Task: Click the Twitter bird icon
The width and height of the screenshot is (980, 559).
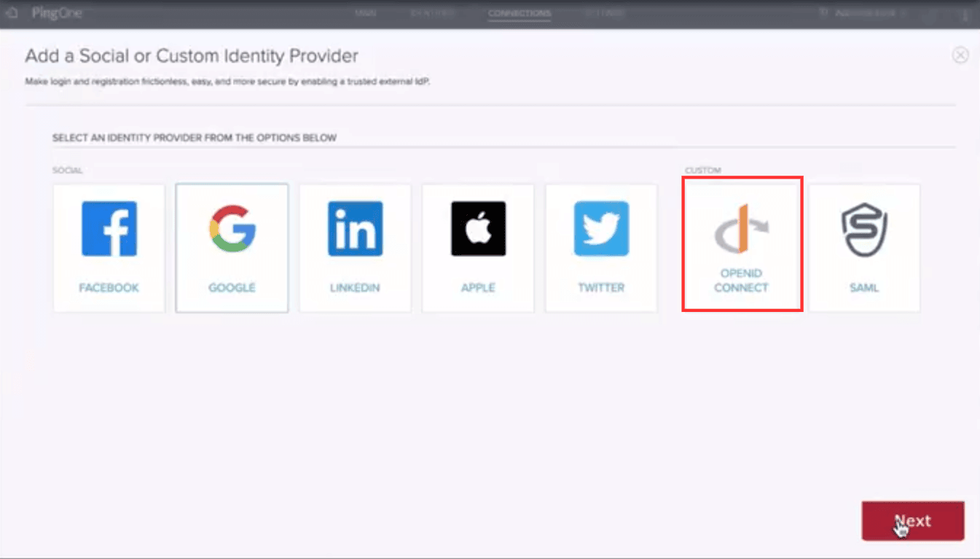Action: tap(601, 228)
